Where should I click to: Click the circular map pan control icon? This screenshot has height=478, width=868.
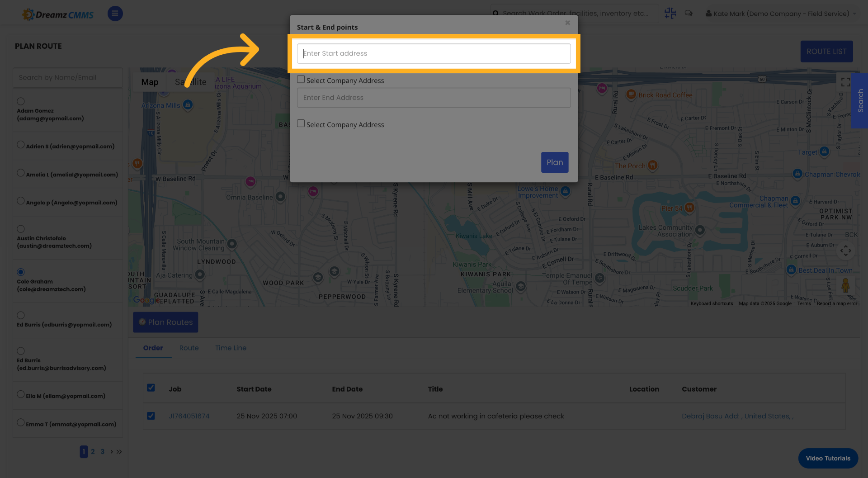pyautogui.click(x=846, y=250)
